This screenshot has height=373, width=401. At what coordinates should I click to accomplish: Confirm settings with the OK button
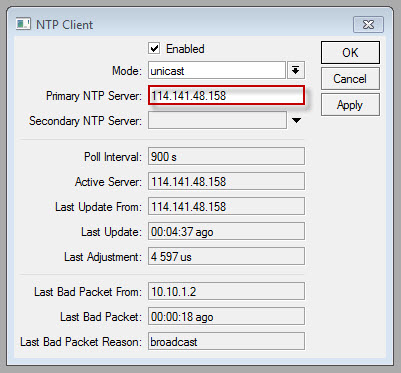pyautogui.click(x=350, y=53)
